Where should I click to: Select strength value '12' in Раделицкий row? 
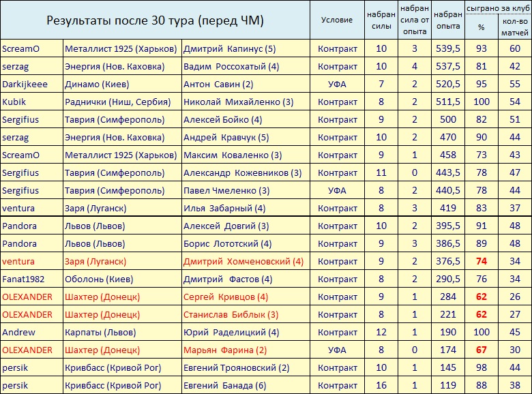pos(381,332)
